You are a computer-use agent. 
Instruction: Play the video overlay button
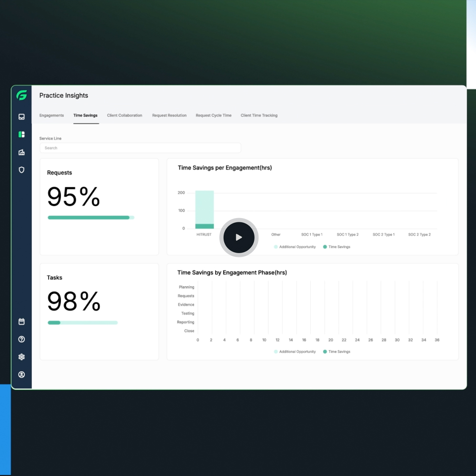click(x=239, y=238)
